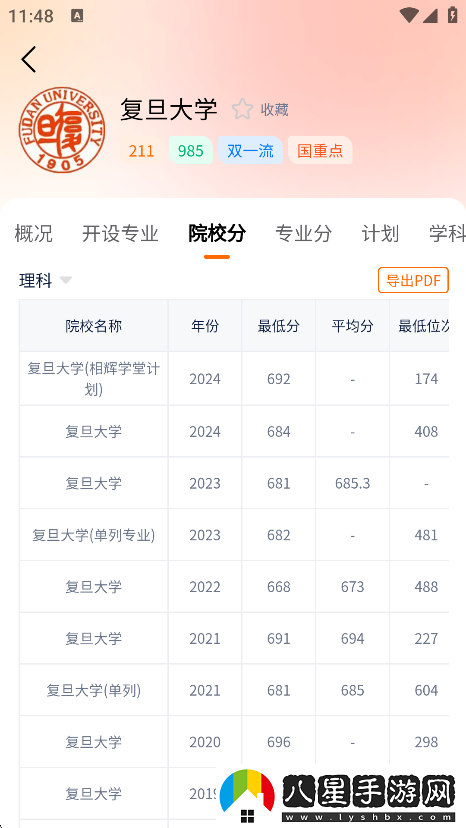Open the 计划 tab

[x=380, y=233]
